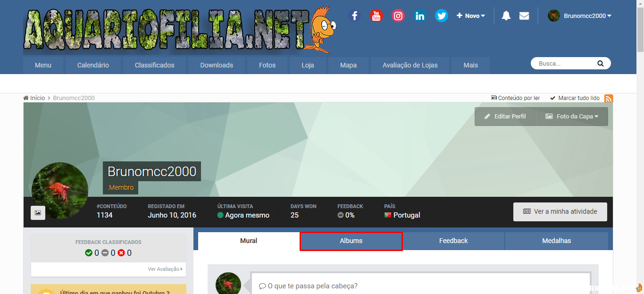Open the Facebook social icon
This screenshot has height=294, width=644.
tap(354, 16)
